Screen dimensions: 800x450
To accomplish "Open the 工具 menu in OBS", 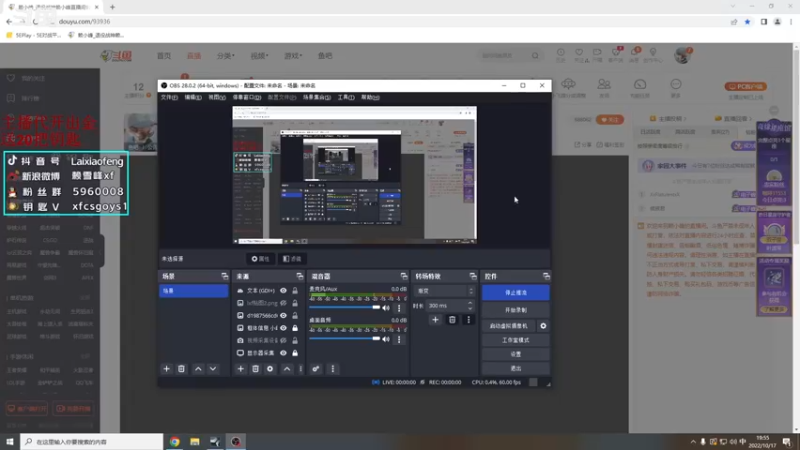I will click(x=346, y=97).
